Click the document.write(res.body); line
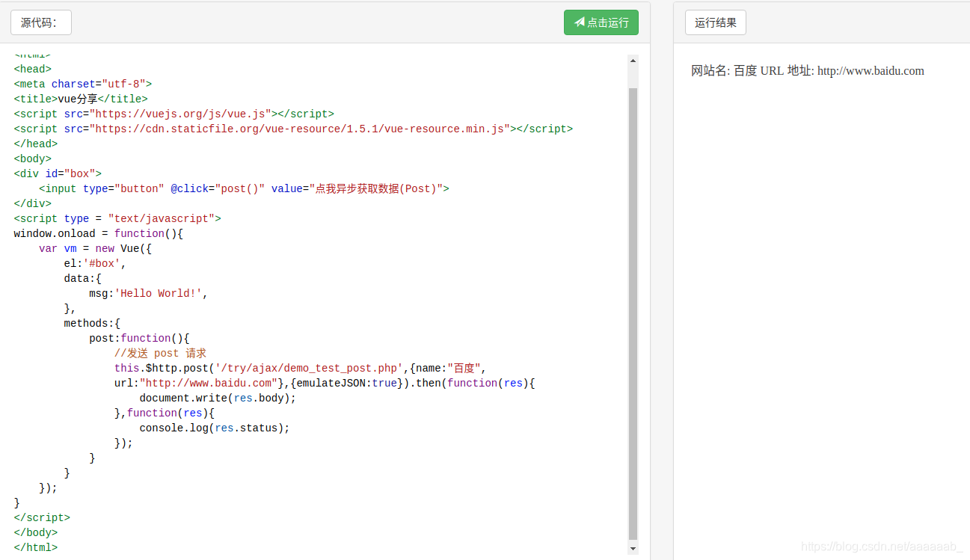The height and width of the screenshot is (560, 970). tap(218, 398)
